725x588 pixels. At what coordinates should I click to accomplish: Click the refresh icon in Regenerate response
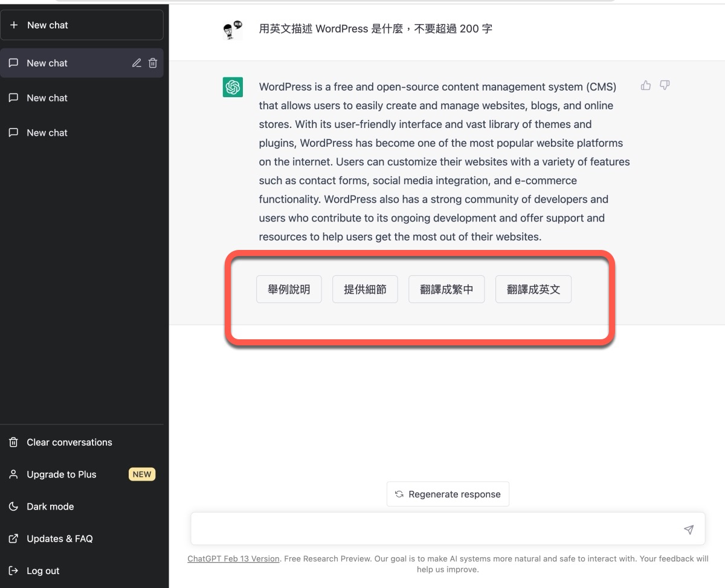pyautogui.click(x=399, y=494)
